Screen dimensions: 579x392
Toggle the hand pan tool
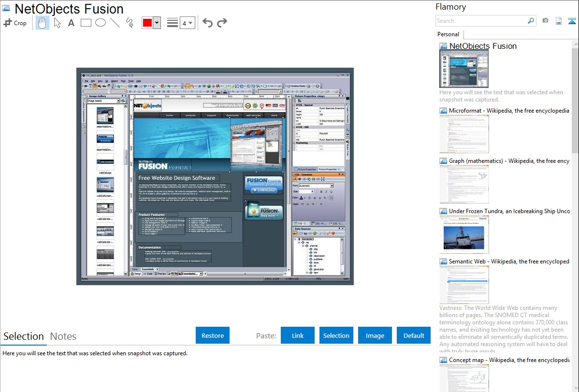click(43, 23)
